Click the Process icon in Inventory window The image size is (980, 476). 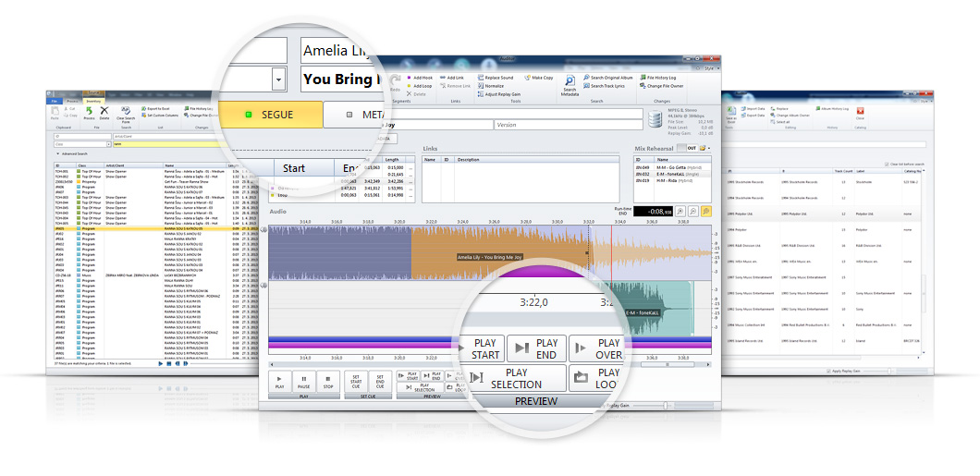pos(89,113)
